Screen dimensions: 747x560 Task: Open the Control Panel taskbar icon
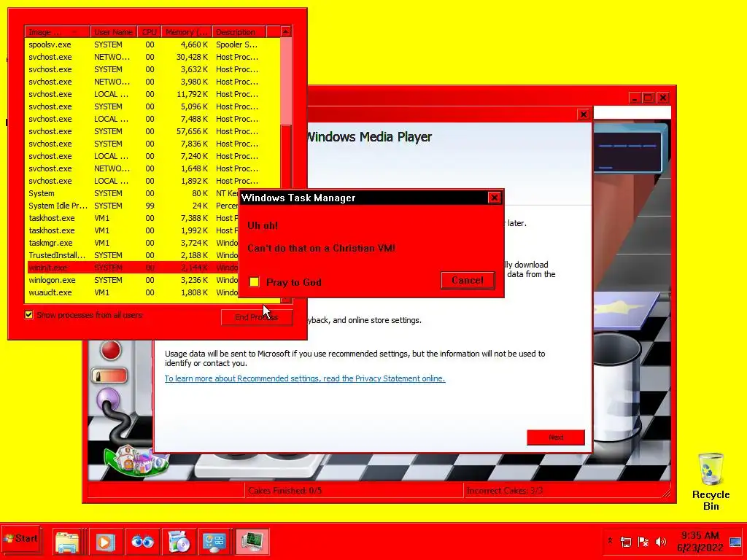214,542
